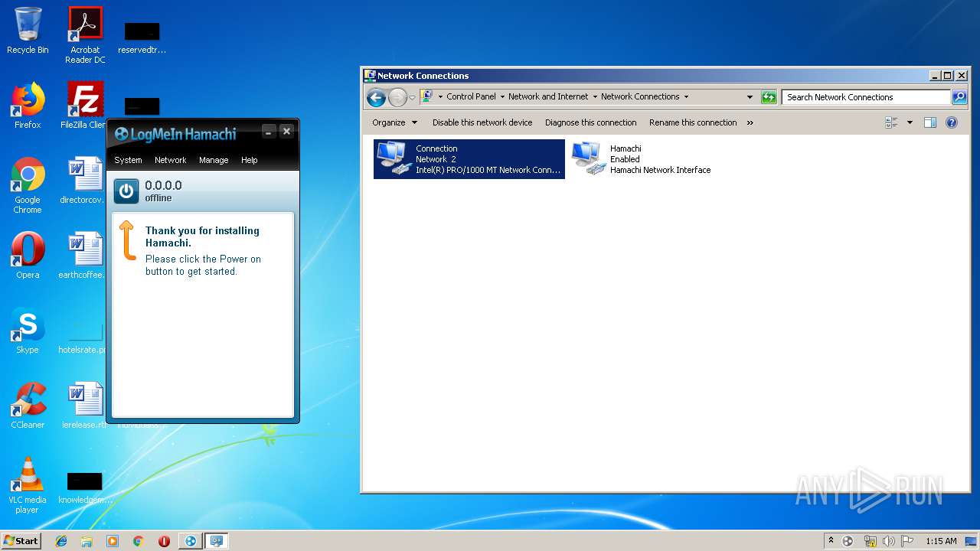Screen dimensions: 980x551
Task: Open Opera from the taskbar
Action: pyautogui.click(x=164, y=541)
